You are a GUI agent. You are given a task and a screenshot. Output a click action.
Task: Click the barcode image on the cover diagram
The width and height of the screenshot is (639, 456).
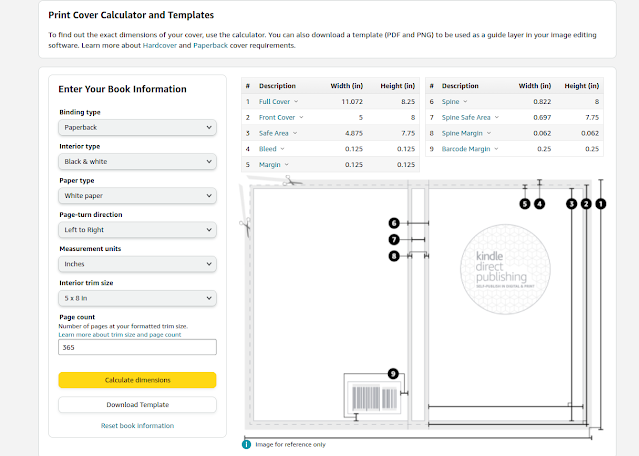click(x=374, y=398)
